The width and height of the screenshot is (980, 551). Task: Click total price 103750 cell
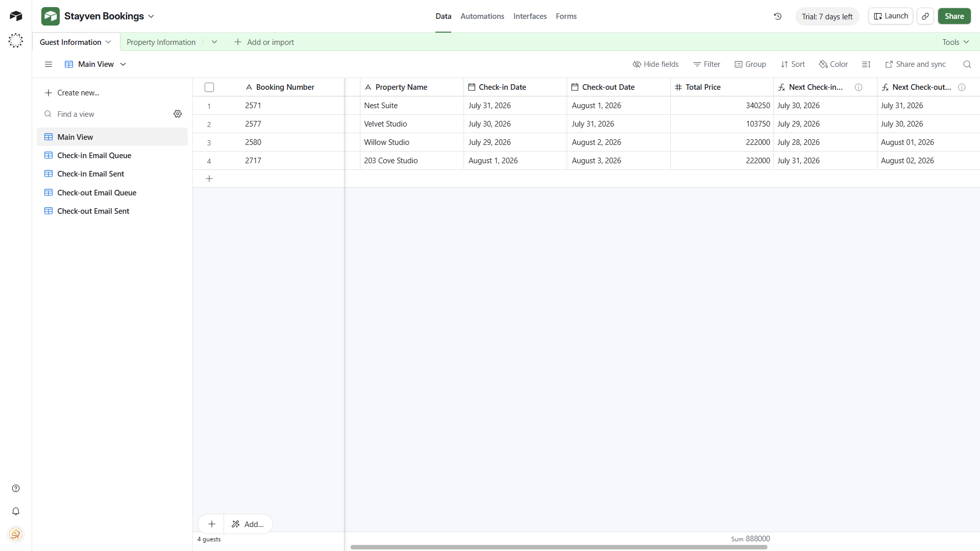722,124
